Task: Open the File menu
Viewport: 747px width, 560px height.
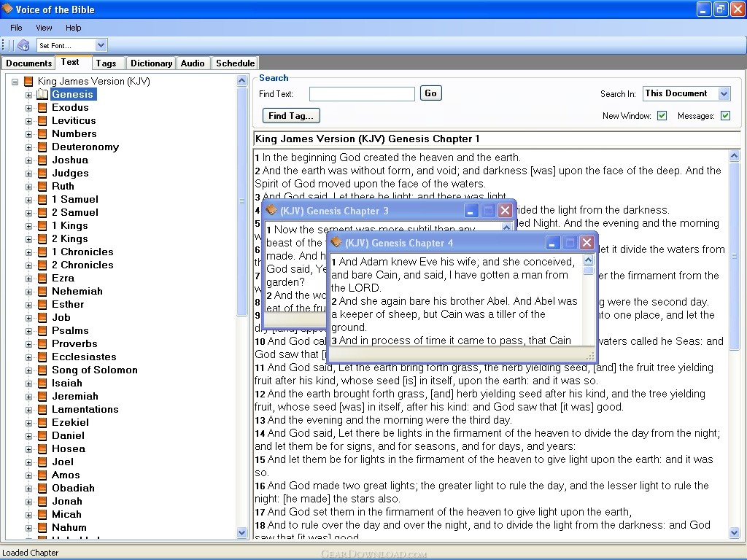Action: coord(16,28)
